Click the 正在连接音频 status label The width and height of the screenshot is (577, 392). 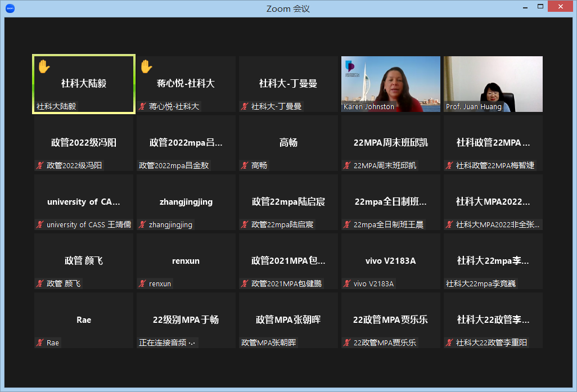tap(167, 343)
